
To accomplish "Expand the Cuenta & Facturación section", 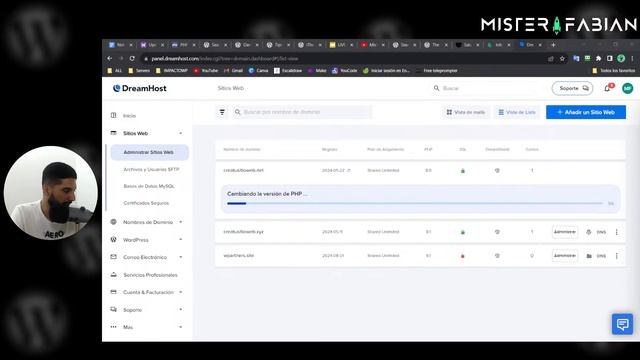I will click(180, 292).
